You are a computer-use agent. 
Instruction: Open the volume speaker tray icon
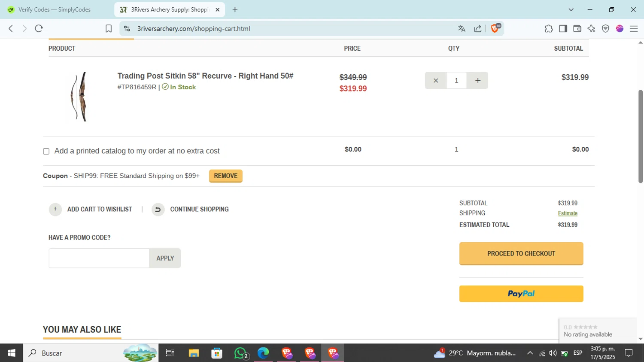coord(553,353)
